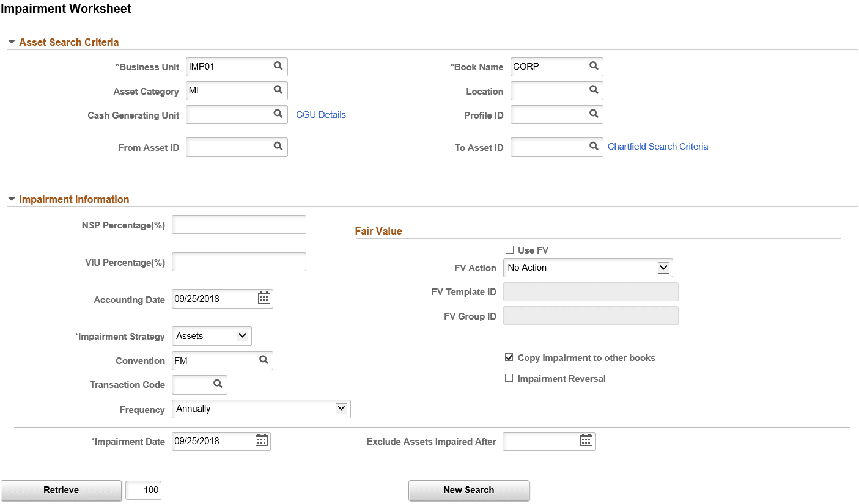
Task: Collapse the Asset Search Criteria section
Action: coord(12,42)
